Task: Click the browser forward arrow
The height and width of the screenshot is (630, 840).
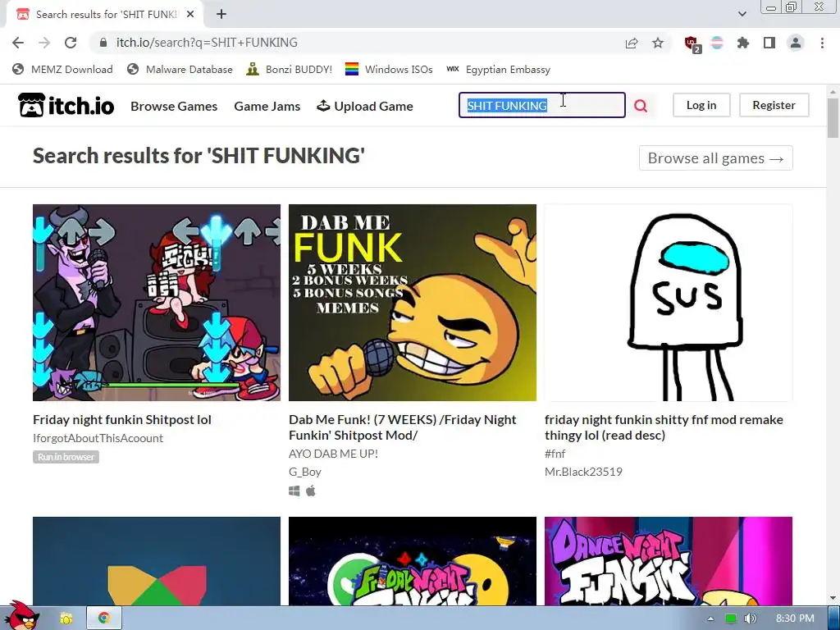Action: (44, 43)
